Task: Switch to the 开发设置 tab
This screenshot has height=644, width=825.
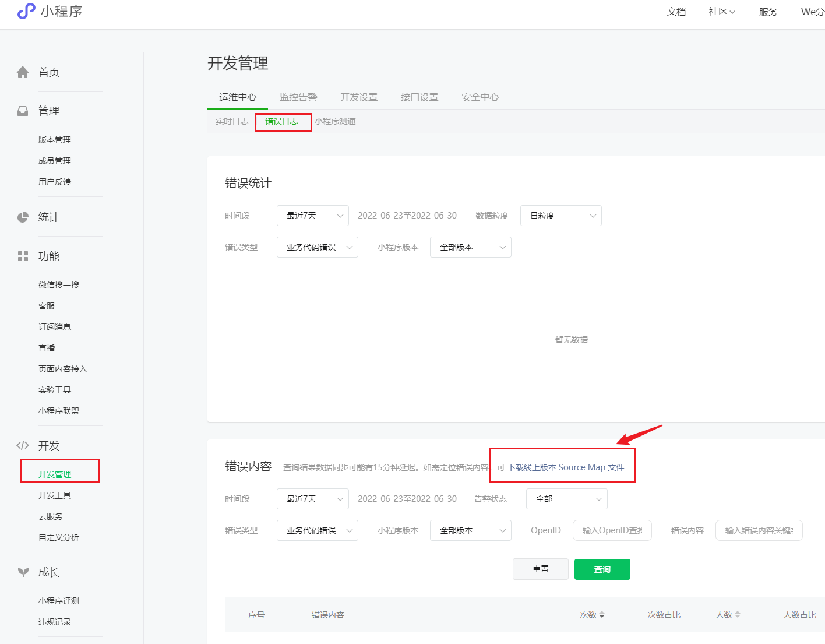Action: (x=359, y=97)
